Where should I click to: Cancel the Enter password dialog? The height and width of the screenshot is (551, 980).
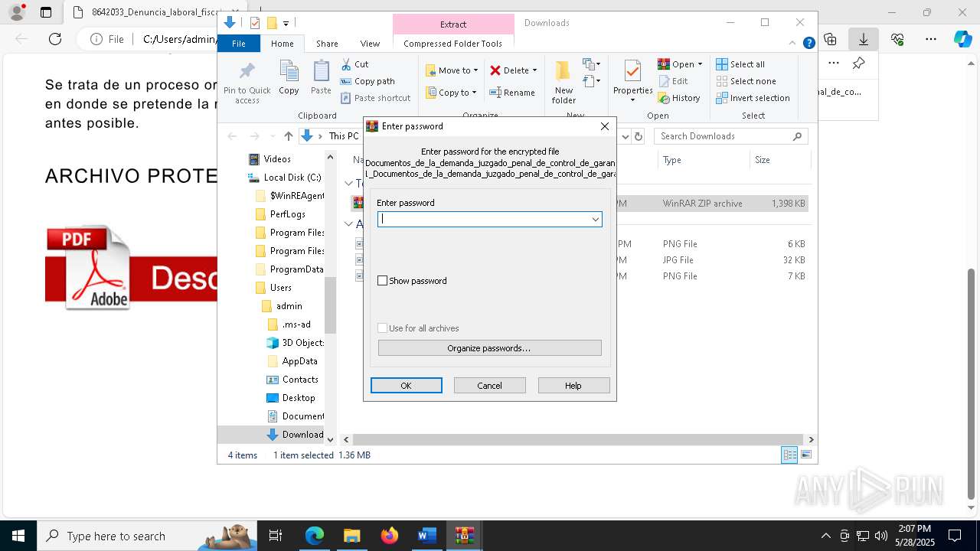pos(490,386)
